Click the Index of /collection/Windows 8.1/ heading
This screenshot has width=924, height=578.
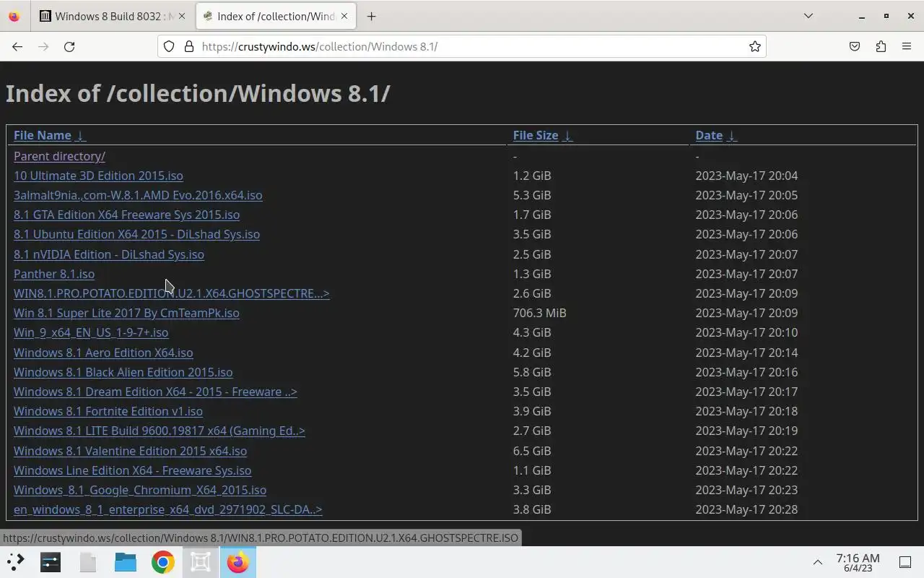pyautogui.click(x=198, y=93)
